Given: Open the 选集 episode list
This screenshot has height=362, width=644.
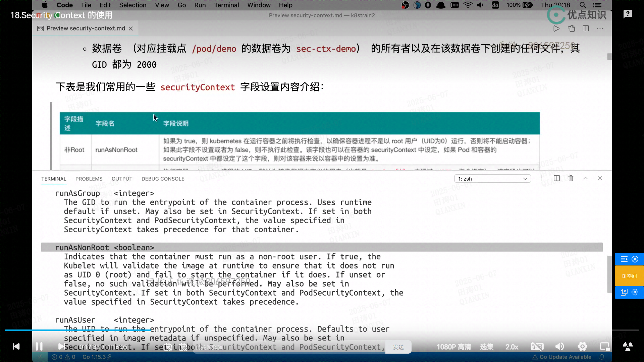Looking at the screenshot, I should [486, 347].
